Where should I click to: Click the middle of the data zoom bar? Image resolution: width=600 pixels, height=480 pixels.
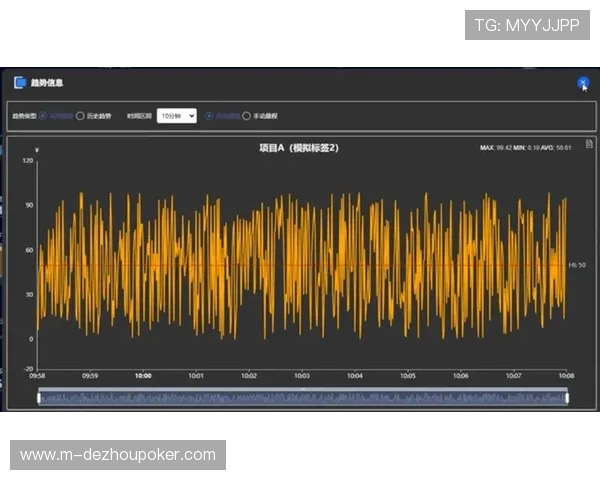tap(303, 397)
